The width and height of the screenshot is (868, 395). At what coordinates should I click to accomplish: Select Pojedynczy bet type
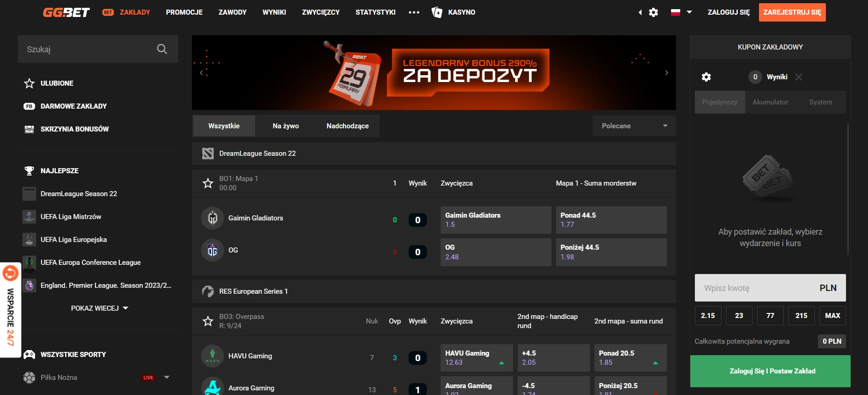pyautogui.click(x=720, y=102)
